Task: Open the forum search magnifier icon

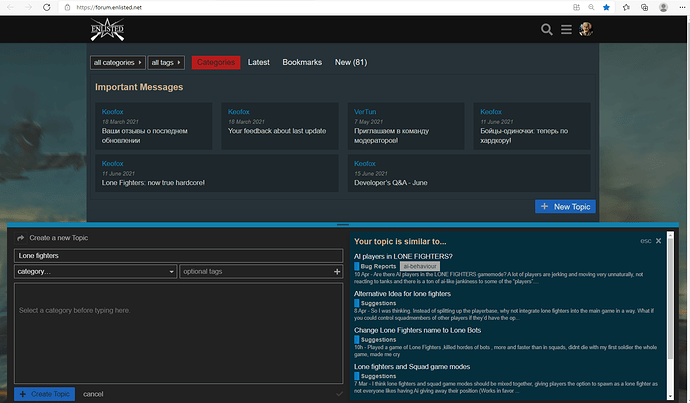Action: [547, 30]
